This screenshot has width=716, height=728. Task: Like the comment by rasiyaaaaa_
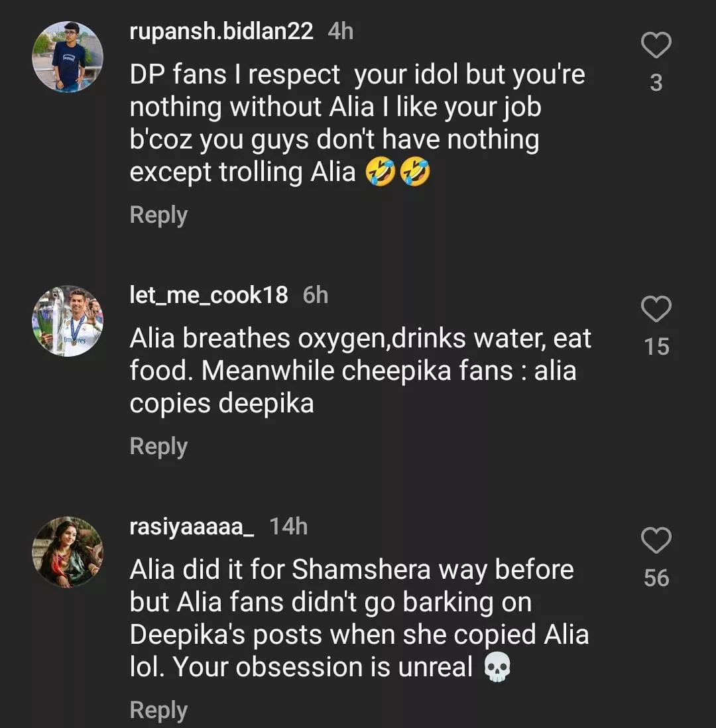[656, 541]
